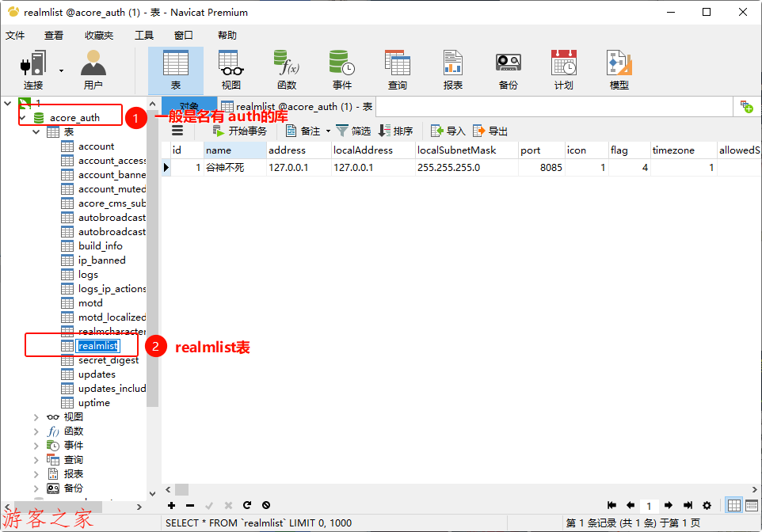Open the 模型 (Model) toolbar icon
The width and height of the screenshot is (762, 532).
point(619,70)
